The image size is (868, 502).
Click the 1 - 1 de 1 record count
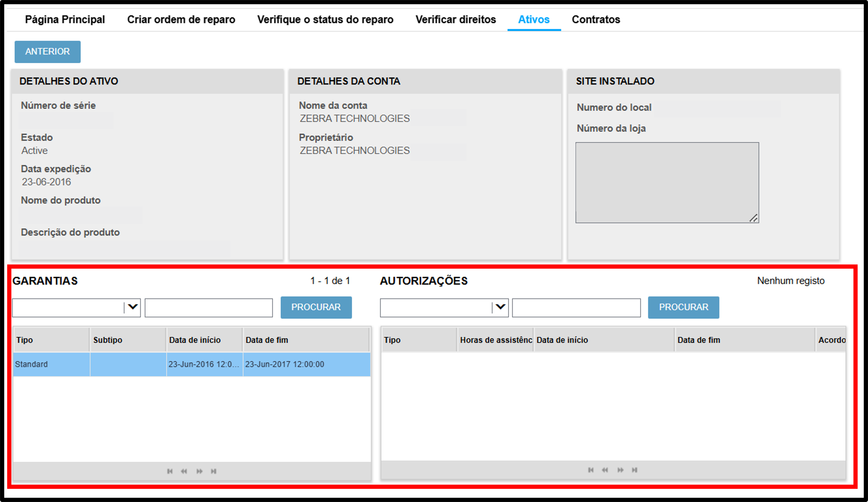pos(330,280)
